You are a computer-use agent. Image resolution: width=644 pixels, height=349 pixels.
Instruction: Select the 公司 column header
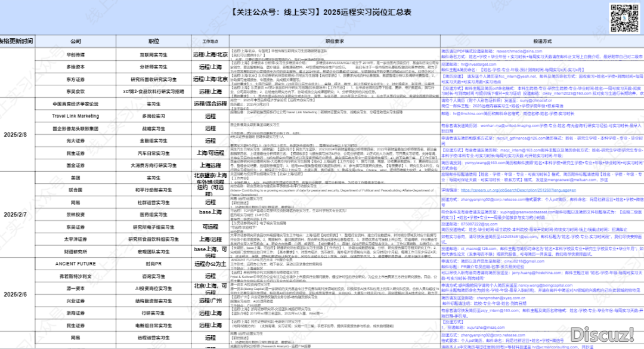[76, 41]
